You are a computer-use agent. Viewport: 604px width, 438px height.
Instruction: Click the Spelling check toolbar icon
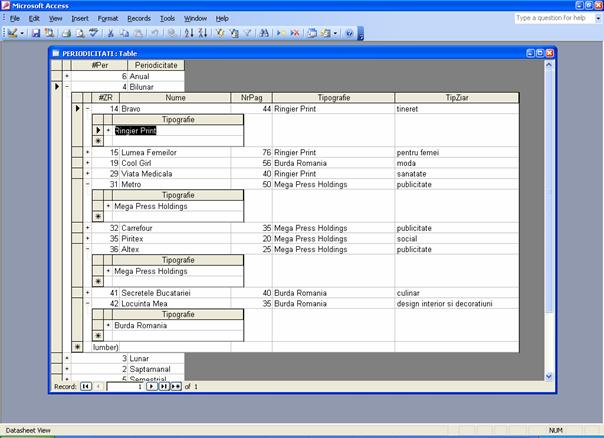click(95, 33)
